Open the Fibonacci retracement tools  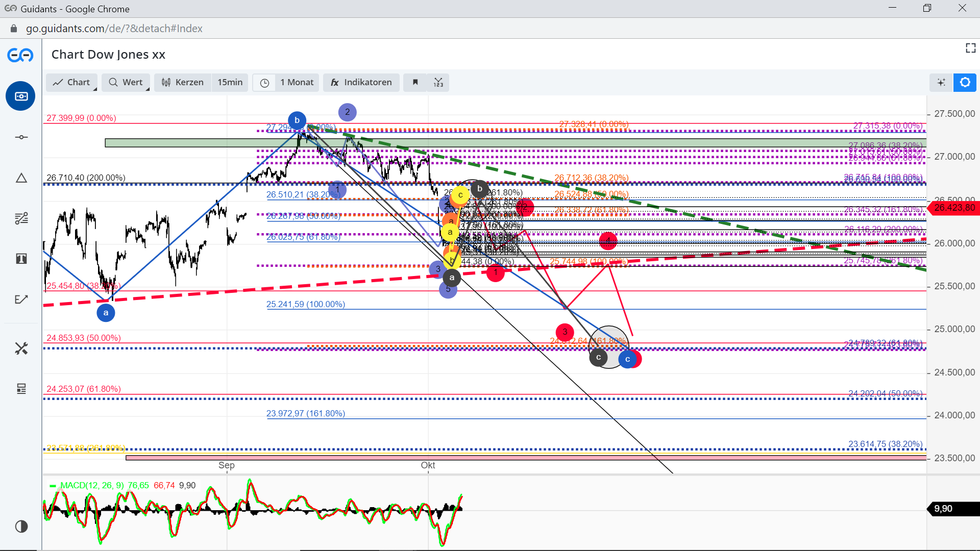coord(21,218)
